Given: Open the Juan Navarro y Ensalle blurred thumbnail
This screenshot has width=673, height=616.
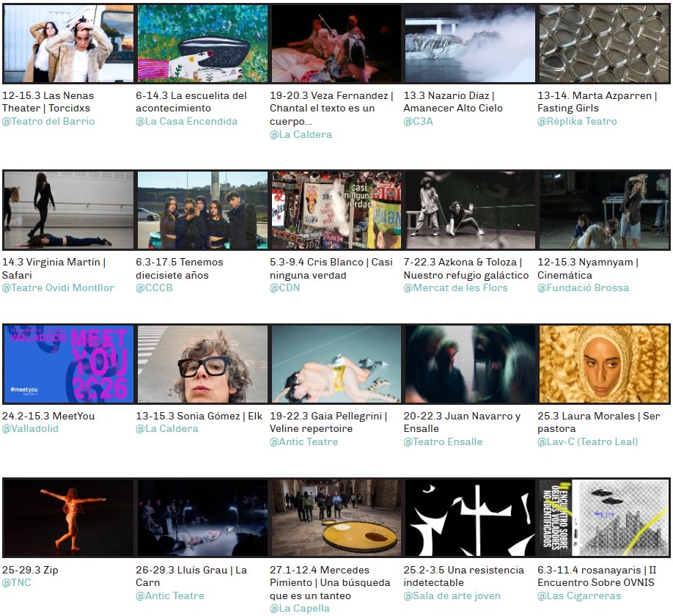Looking at the screenshot, I should [x=471, y=364].
